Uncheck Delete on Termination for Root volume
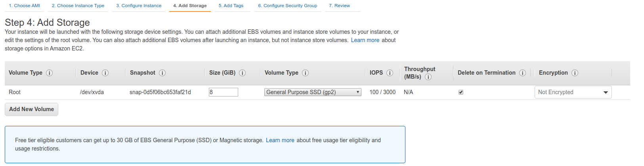This screenshot has width=644, height=166. pos(461,92)
